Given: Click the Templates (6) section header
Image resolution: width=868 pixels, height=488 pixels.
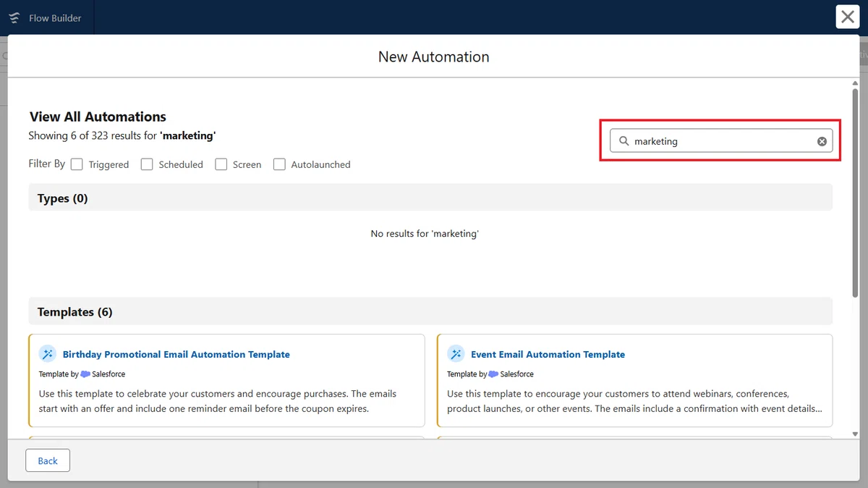Looking at the screenshot, I should (430, 311).
